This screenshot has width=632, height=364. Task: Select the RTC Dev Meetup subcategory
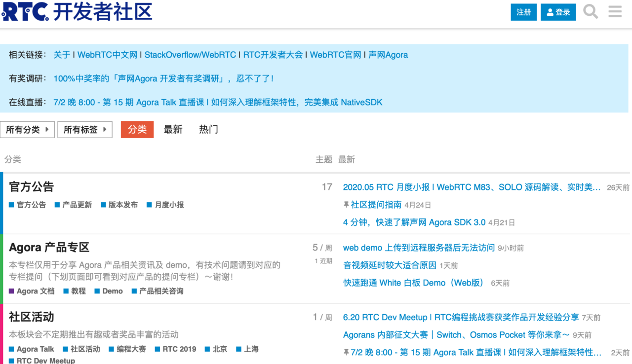(x=42, y=360)
